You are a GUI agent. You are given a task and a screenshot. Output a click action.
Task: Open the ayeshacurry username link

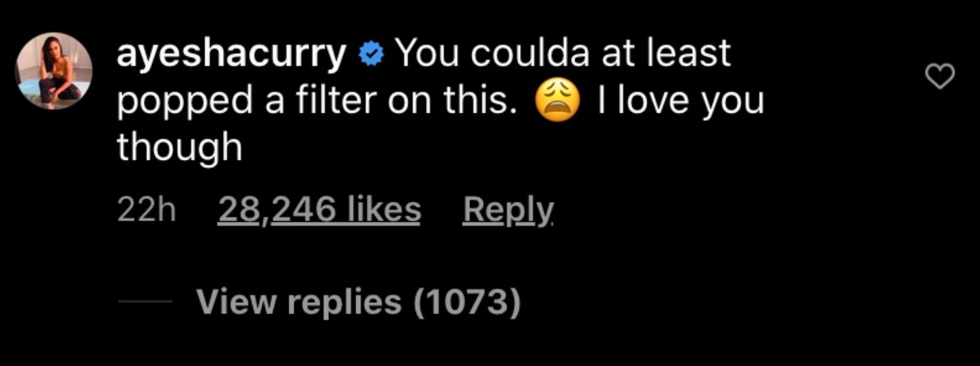click(x=231, y=54)
